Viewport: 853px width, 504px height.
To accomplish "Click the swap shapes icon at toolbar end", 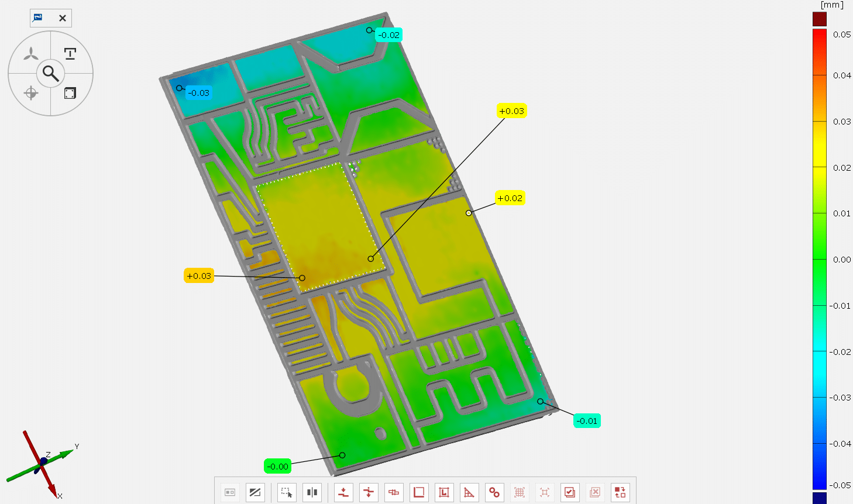I will (x=620, y=492).
